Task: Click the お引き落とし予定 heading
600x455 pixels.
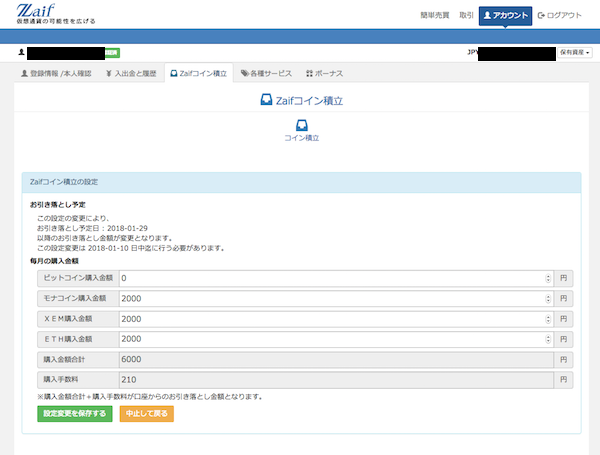Action: (58, 205)
